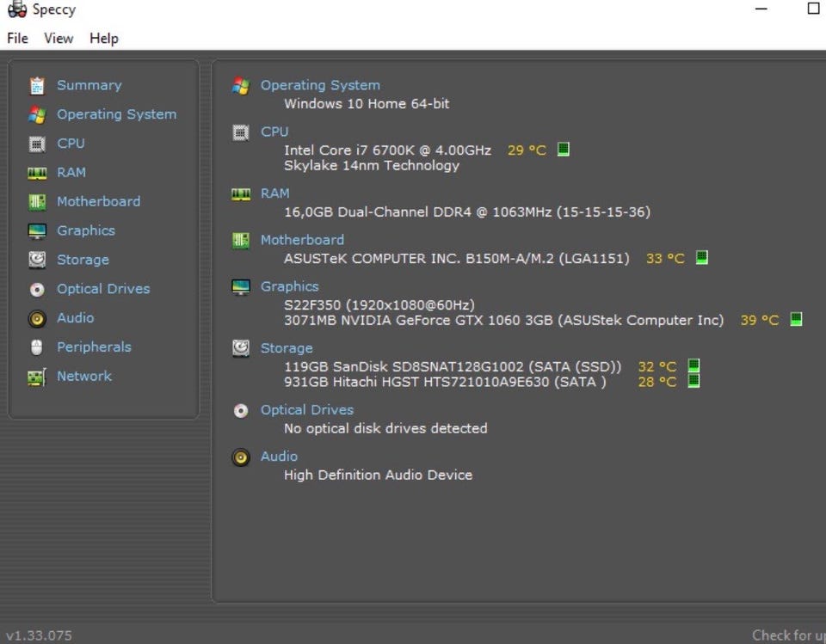Click the Optical Drives disc icon in summary panel
The width and height of the screenshot is (826, 644).
click(x=241, y=410)
